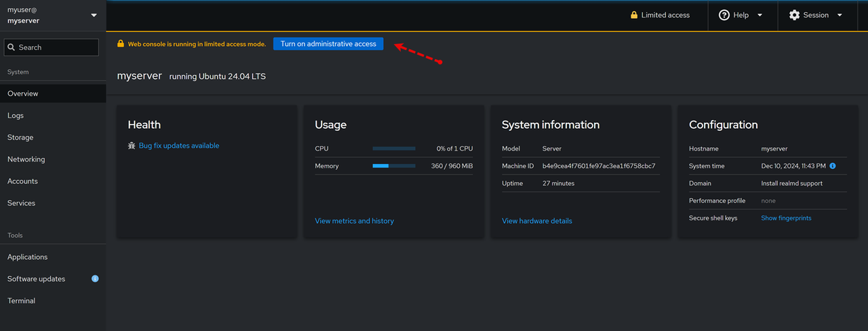
Task: Focus the sidebar Search field
Action: [x=52, y=47]
